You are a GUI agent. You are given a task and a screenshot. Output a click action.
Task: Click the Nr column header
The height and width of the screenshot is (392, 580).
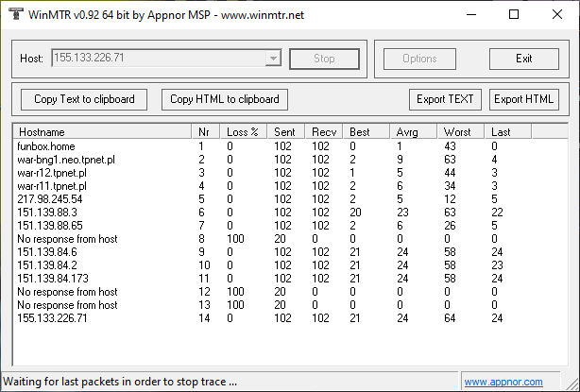tap(206, 132)
